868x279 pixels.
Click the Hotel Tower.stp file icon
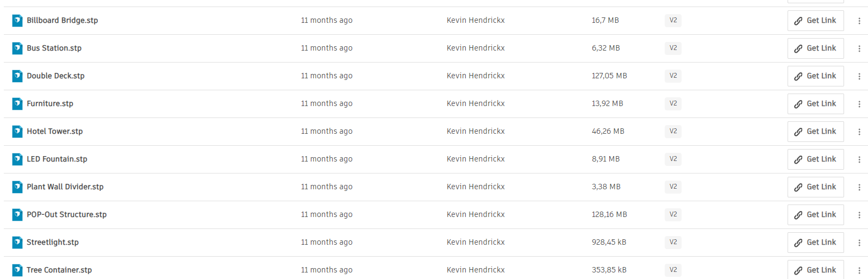(17, 132)
